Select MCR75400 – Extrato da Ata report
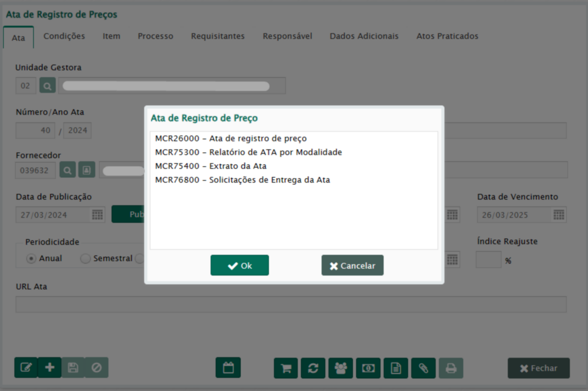588x391 pixels. 211,166
